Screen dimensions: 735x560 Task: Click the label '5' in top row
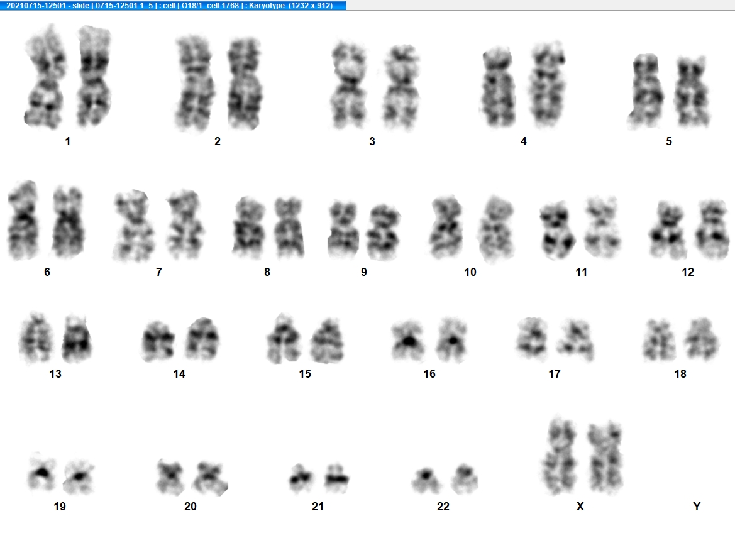click(669, 141)
